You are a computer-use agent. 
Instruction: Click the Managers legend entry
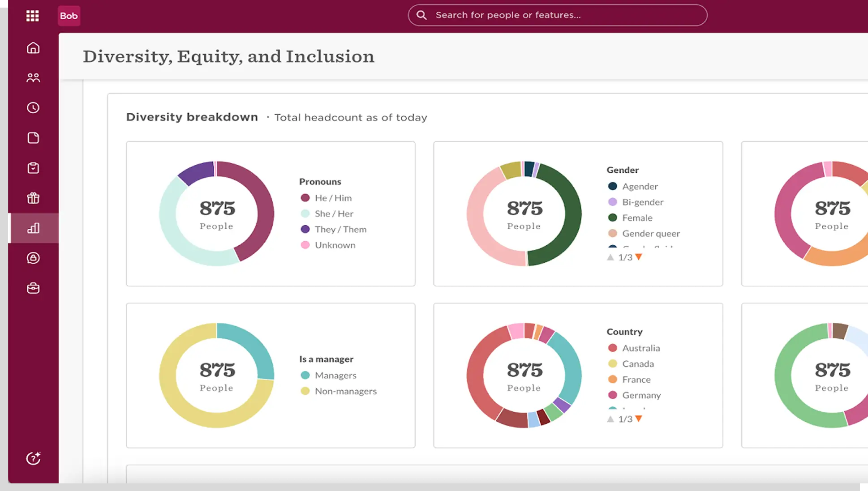point(328,375)
